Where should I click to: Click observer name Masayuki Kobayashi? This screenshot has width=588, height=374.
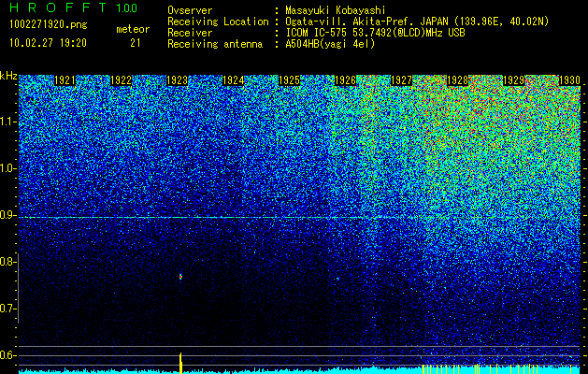click(336, 10)
